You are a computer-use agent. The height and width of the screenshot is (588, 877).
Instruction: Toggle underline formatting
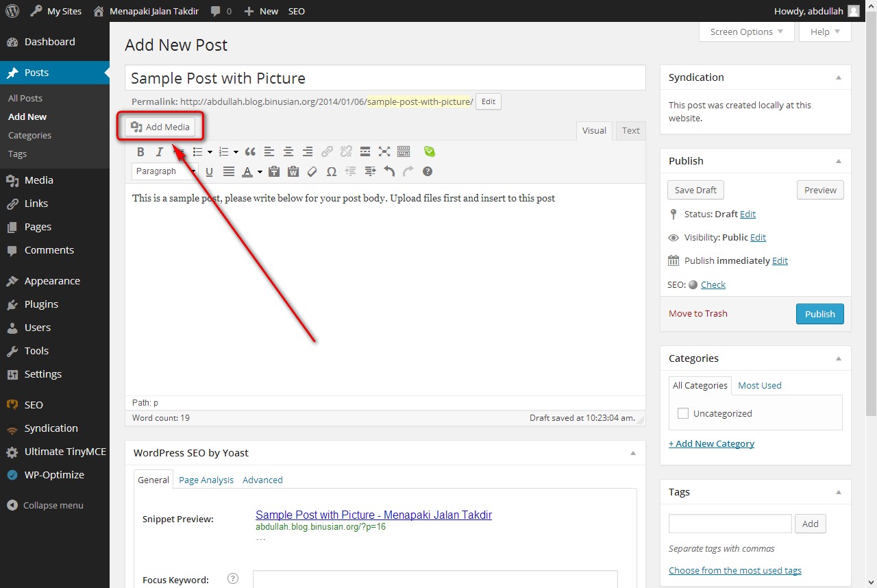(210, 171)
